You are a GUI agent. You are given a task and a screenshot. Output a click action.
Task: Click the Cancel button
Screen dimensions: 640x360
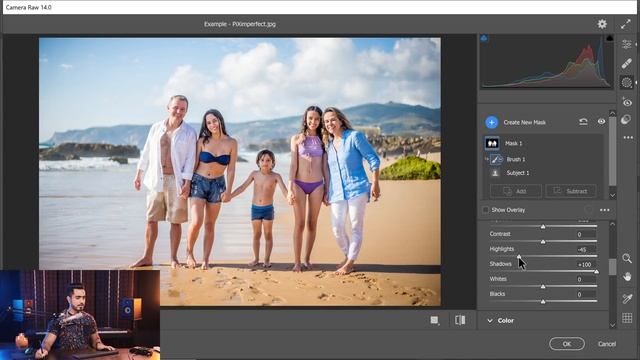(607, 344)
